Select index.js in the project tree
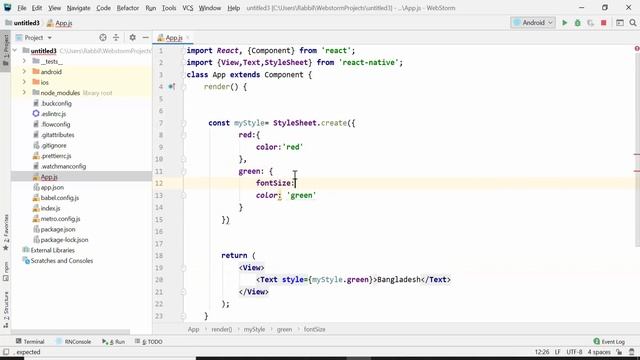 tap(50, 208)
